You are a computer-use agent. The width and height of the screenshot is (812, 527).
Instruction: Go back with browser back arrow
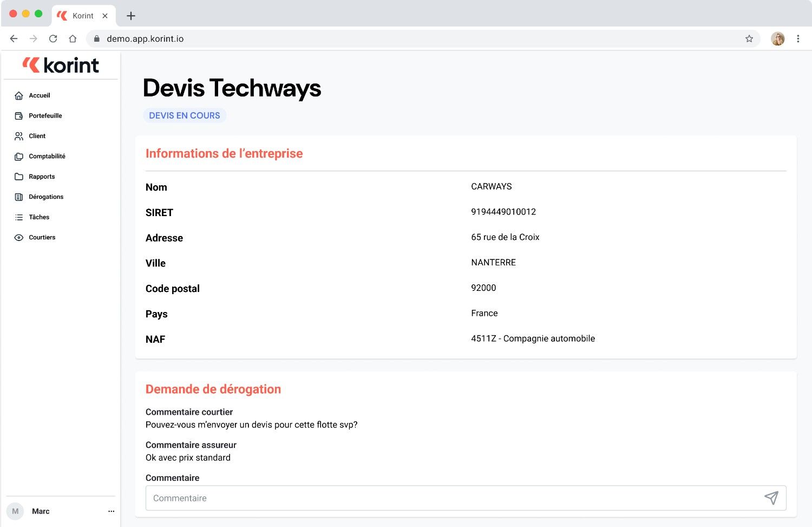coord(14,38)
